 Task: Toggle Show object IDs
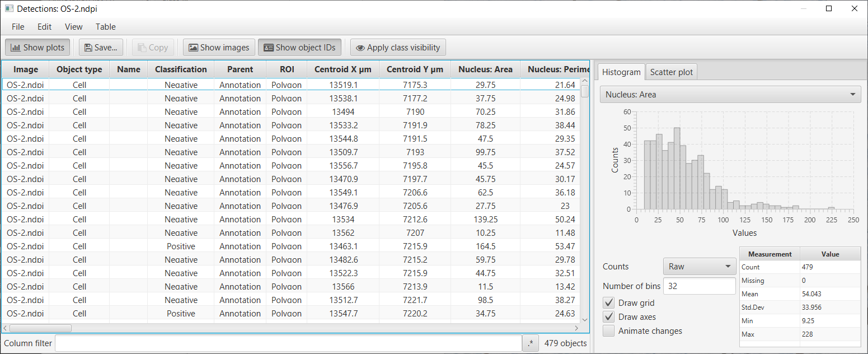[x=299, y=48]
